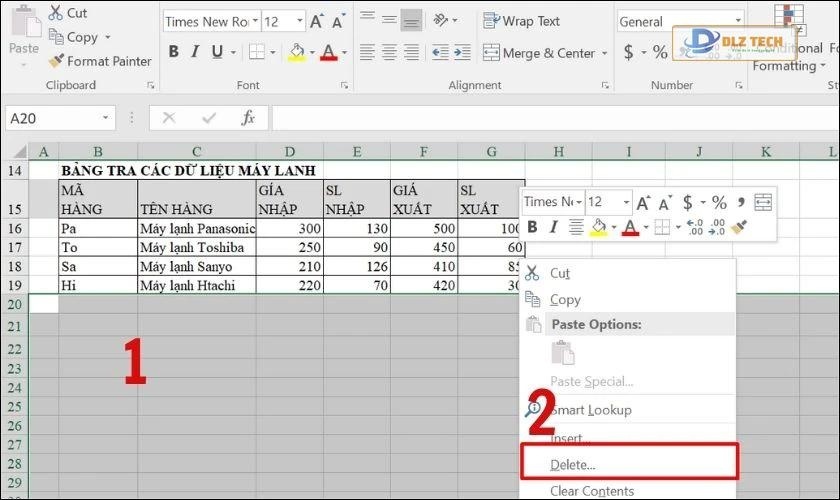840x500 pixels.
Task: Click the Middle Align icon
Action: 389,19
